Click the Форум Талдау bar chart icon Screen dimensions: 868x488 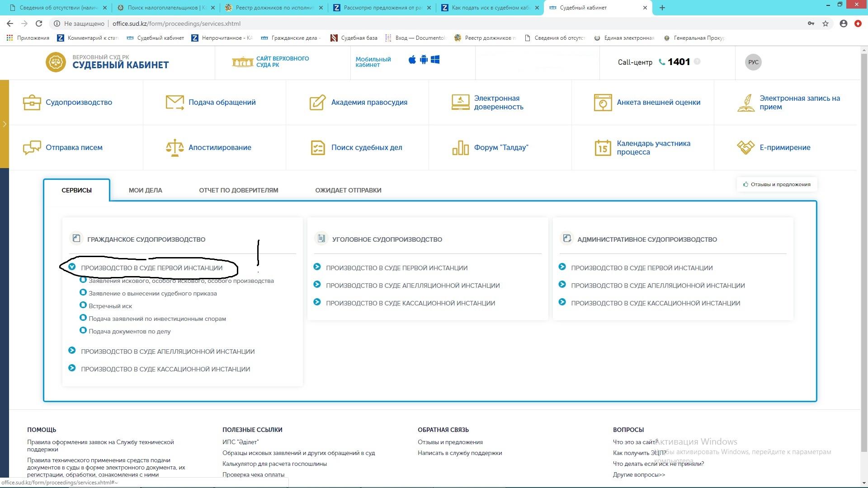pyautogui.click(x=460, y=147)
